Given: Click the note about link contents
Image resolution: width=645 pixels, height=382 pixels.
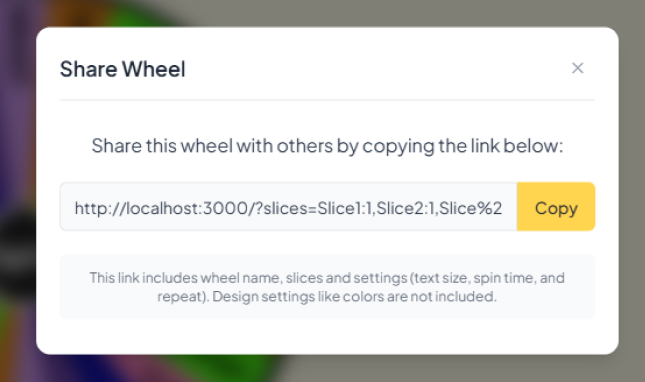Looking at the screenshot, I should 327,287.
